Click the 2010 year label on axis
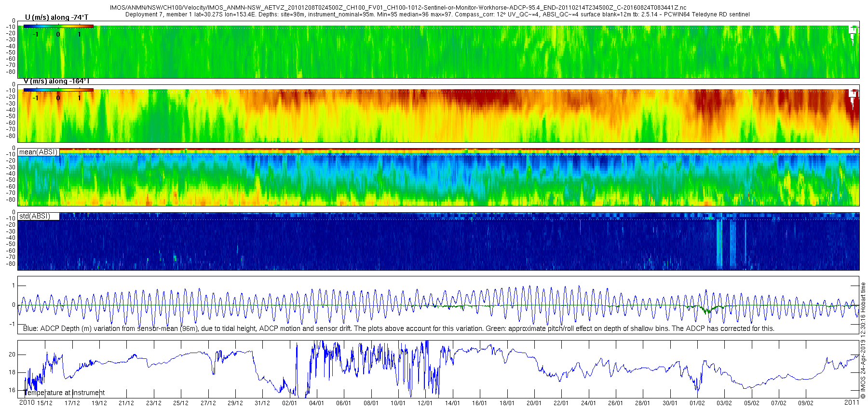Image resolution: width=868 pixels, height=410 pixels. point(27,403)
